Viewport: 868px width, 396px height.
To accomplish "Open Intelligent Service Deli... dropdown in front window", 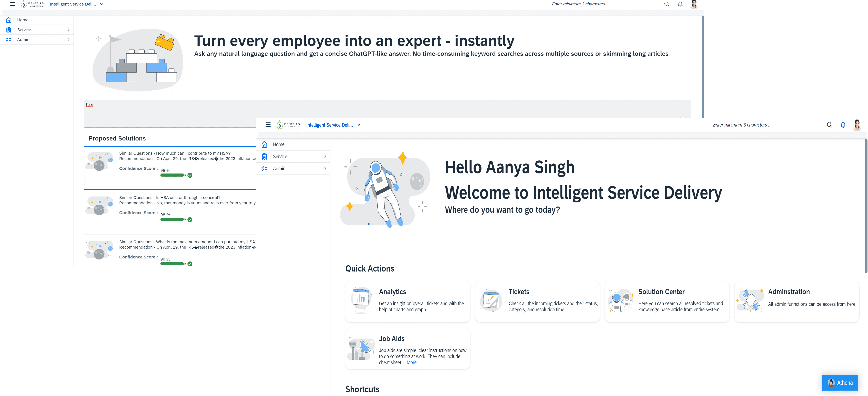I will click(333, 125).
